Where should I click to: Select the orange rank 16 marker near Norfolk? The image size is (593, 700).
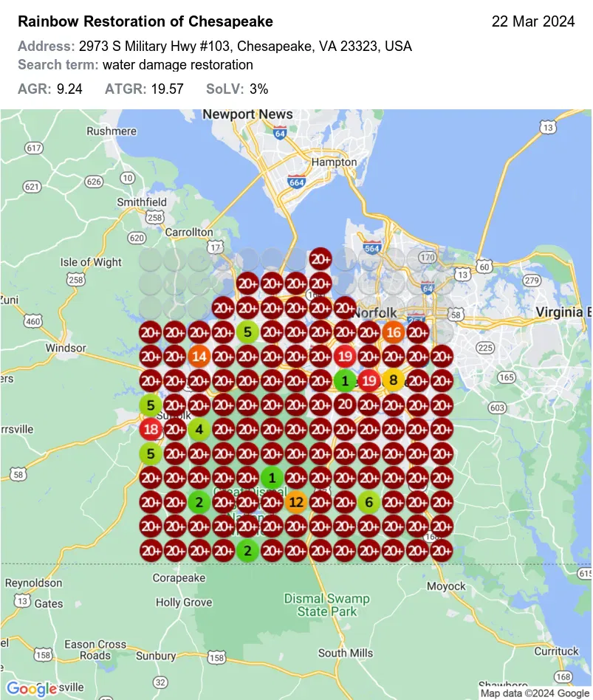393,332
